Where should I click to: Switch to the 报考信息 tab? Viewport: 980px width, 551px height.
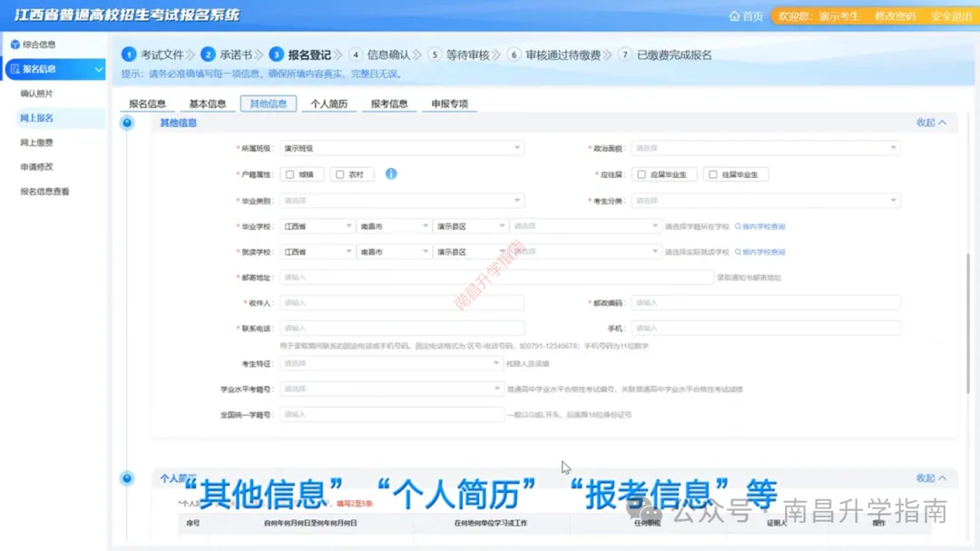click(388, 103)
